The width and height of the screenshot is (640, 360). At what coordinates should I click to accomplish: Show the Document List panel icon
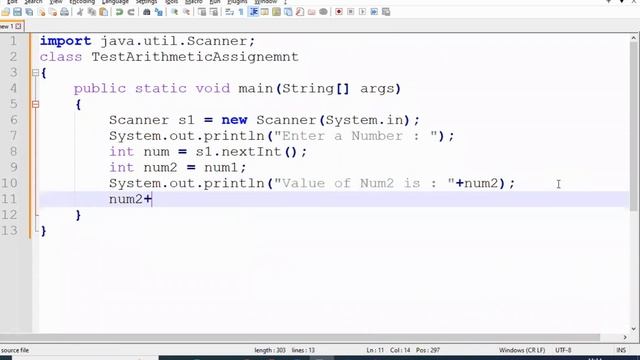click(x=288, y=12)
